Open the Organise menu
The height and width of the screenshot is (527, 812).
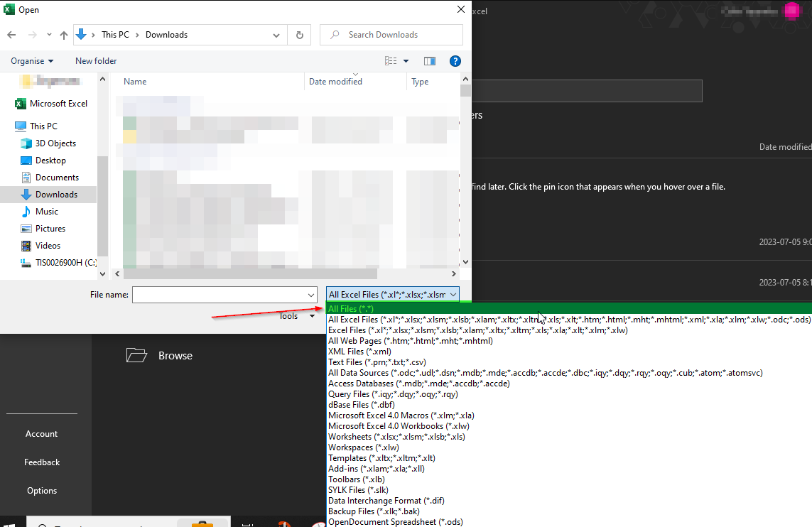pos(32,61)
